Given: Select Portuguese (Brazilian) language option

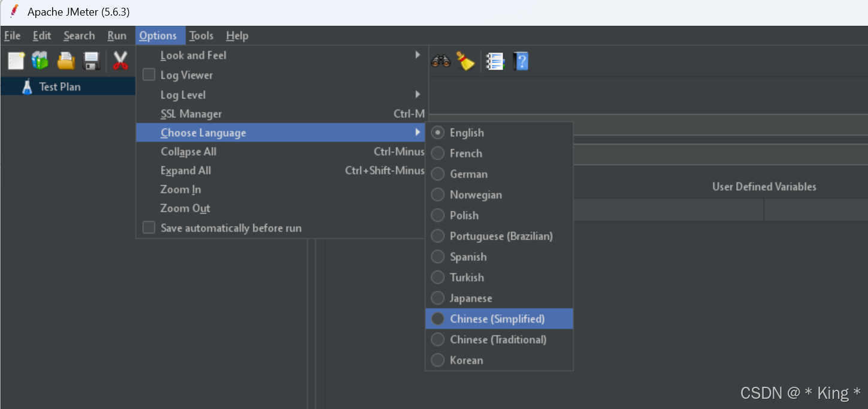Looking at the screenshot, I should point(499,236).
